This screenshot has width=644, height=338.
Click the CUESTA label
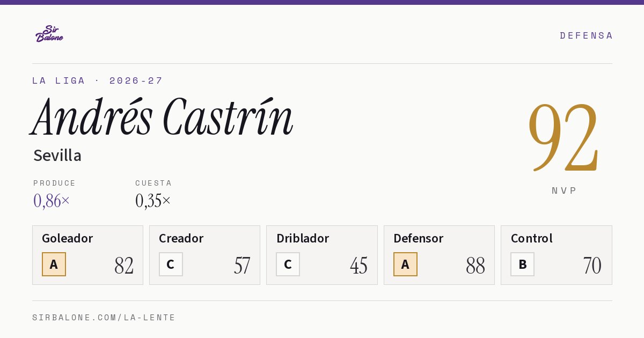[x=153, y=183]
